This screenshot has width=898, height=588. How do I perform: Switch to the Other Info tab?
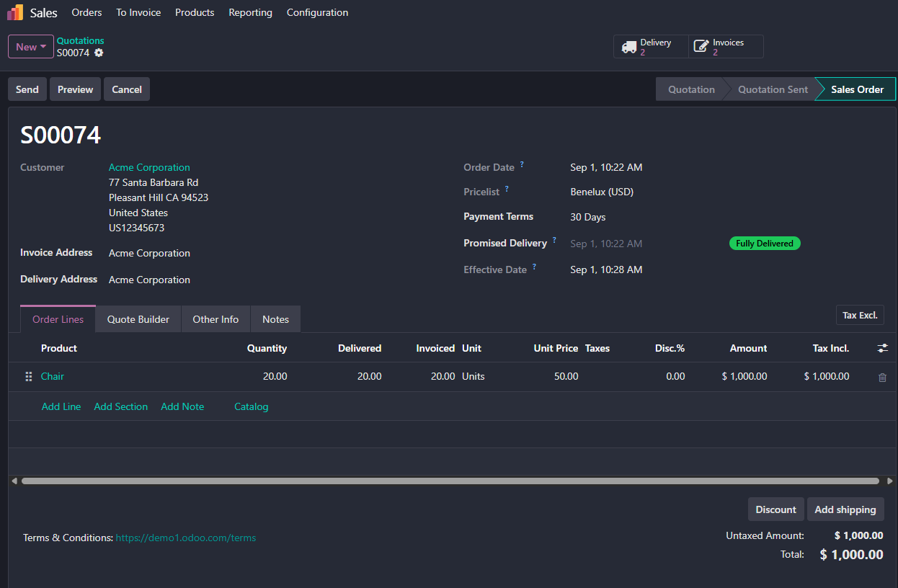[x=215, y=319]
